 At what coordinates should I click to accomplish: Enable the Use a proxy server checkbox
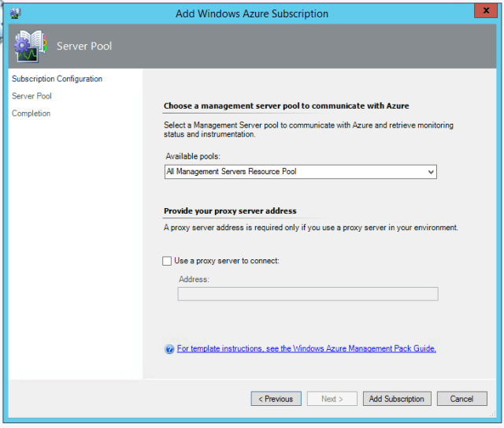167,261
